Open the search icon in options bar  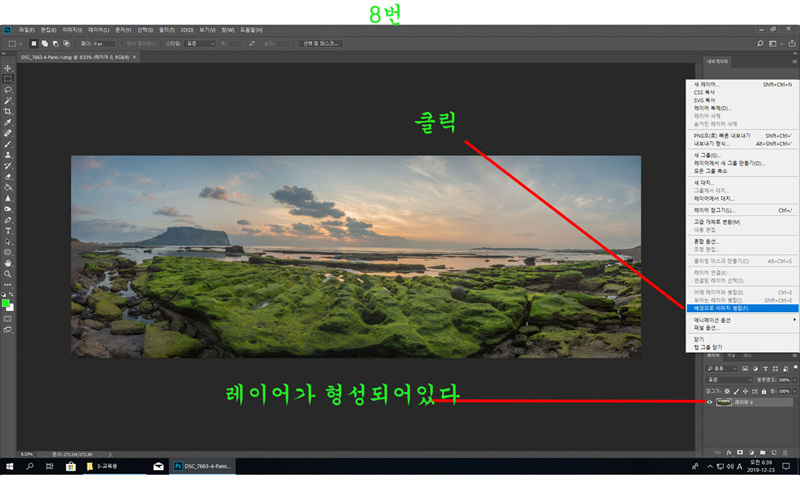coord(760,44)
